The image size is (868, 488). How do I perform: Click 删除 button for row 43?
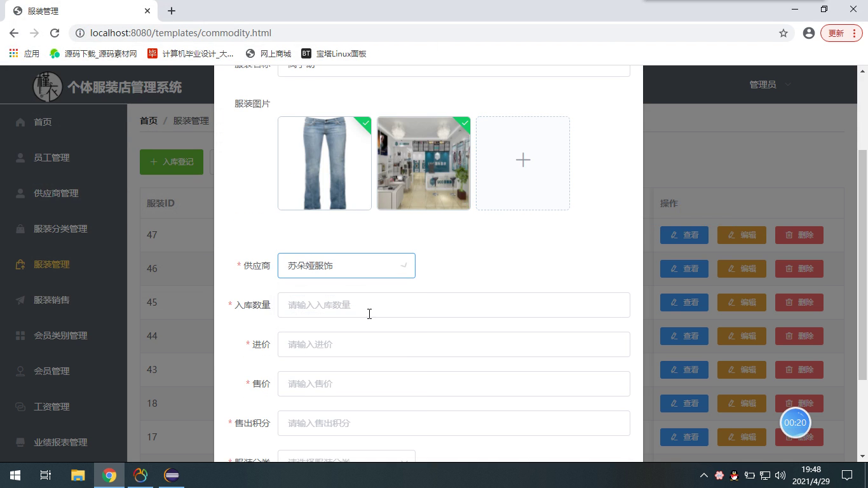799,370
